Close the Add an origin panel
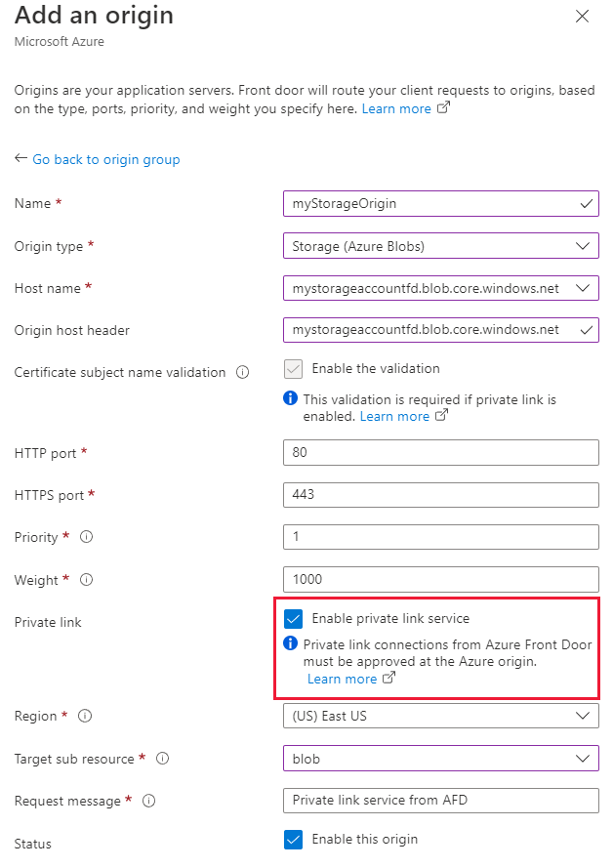Screen dimensions: 613x868 (x=582, y=16)
